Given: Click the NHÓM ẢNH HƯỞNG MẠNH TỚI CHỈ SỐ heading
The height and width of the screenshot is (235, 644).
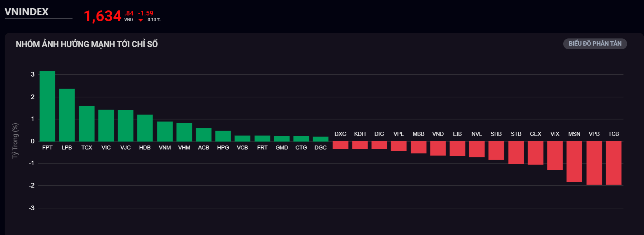Looking at the screenshot, I should 87,44.
